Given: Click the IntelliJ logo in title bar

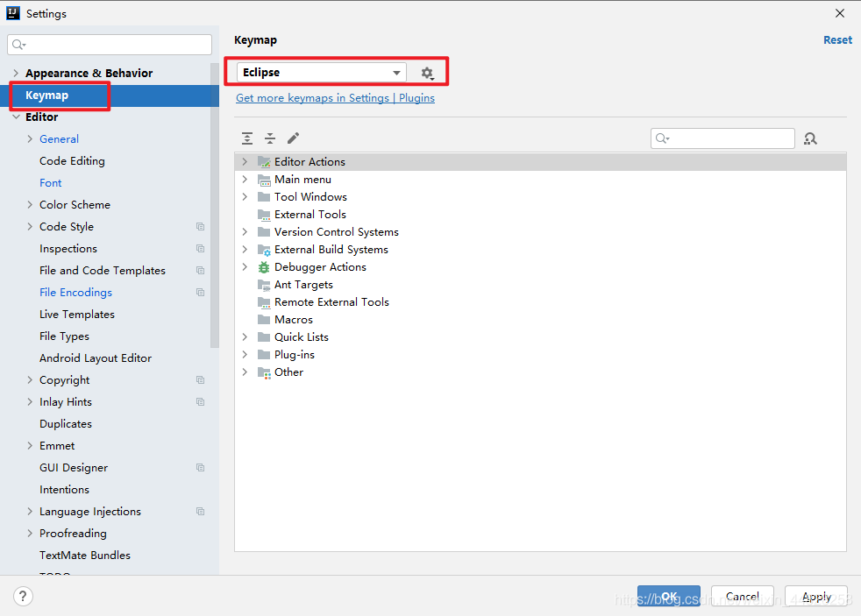Looking at the screenshot, I should tap(13, 13).
